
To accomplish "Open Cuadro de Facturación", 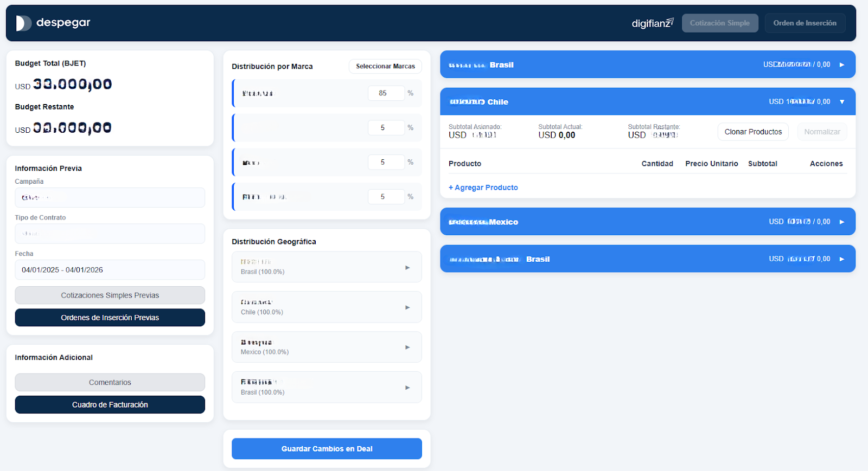I will (x=110, y=405).
